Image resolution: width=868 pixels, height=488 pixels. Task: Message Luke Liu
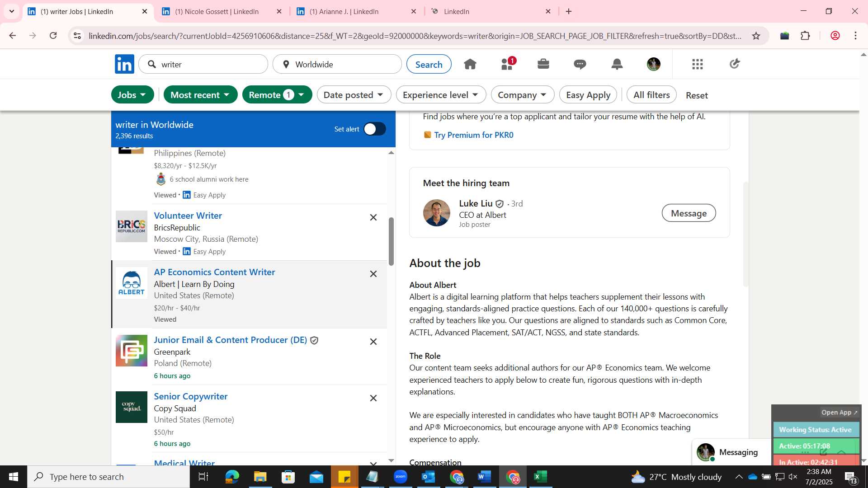[x=689, y=213]
